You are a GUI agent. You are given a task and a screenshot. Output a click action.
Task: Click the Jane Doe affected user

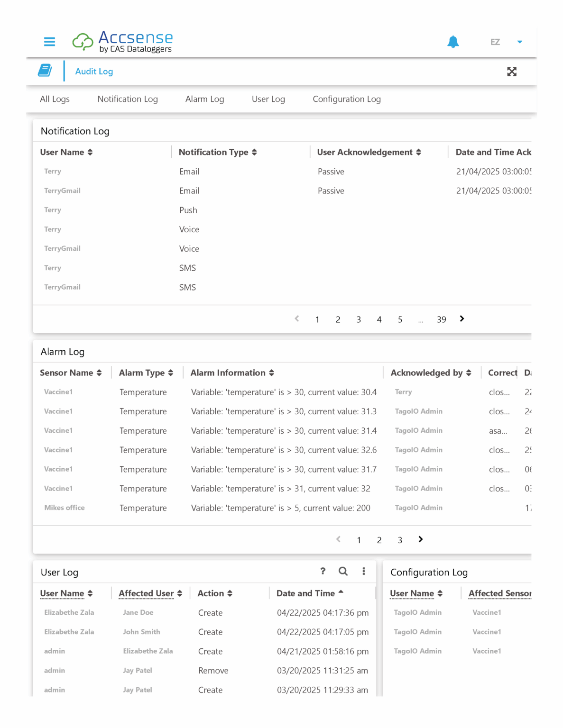coord(138,612)
